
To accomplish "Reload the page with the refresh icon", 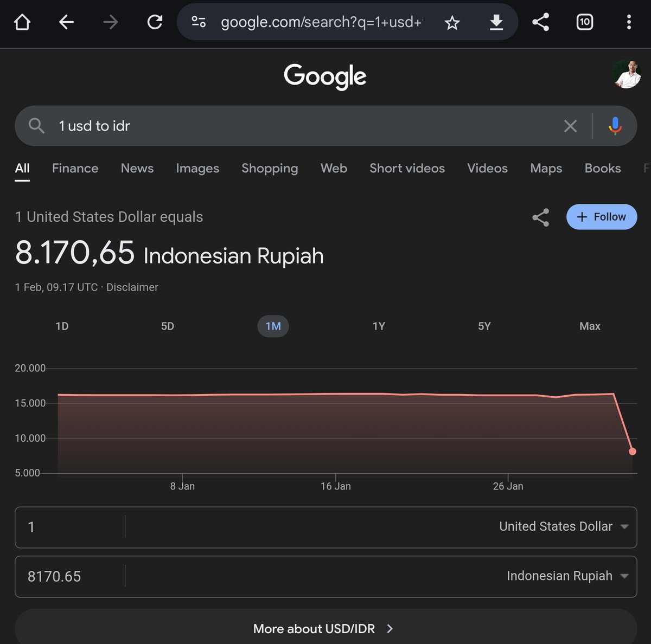I will point(155,22).
